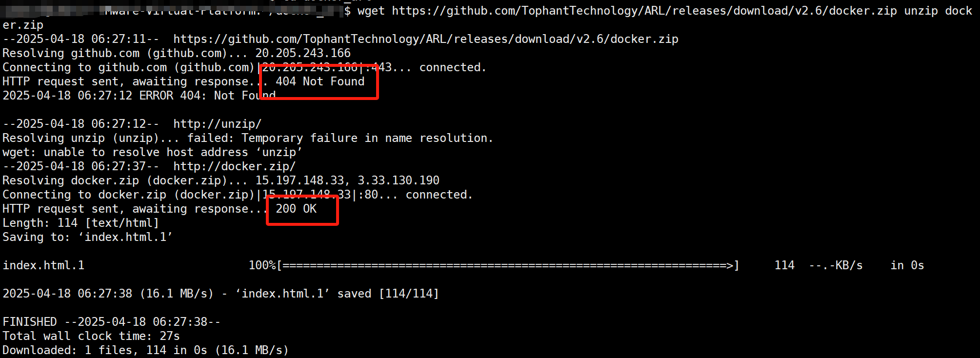The height and width of the screenshot is (358, 980).
Task: Click the 'Downloaded: 1 files' summary line
Action: pyautogui.click(x=145, y=350)
